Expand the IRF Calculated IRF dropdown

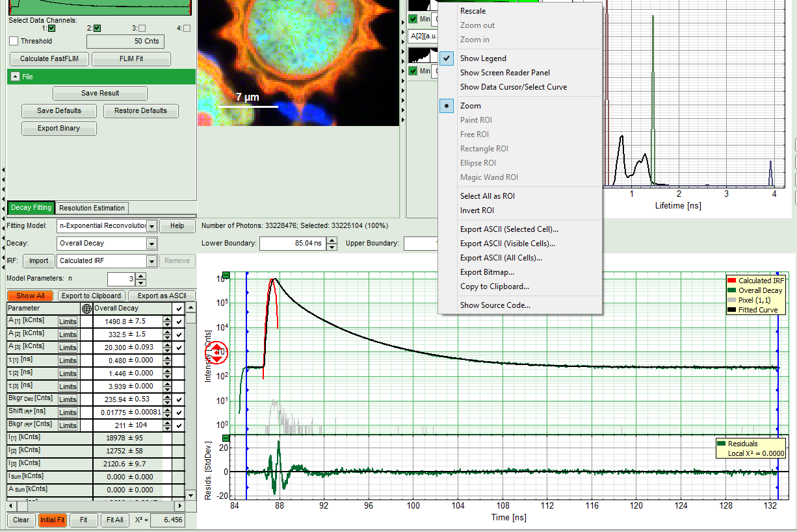(x=151, y=261)
